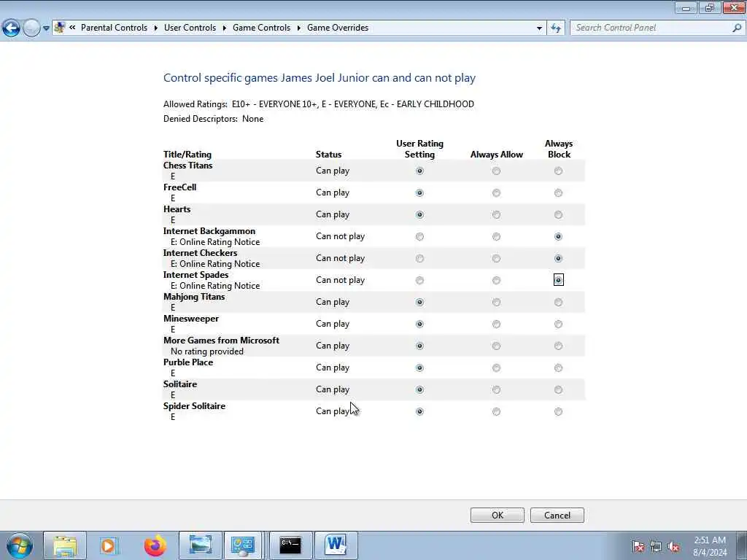Set Minesweeper to Always Allow

click(x=496, y=324)
